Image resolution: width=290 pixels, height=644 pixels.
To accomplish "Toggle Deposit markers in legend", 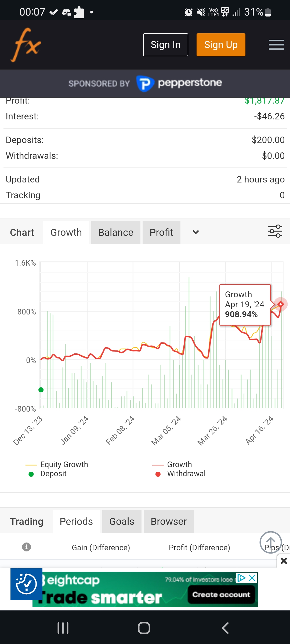I will coord(53,474).
